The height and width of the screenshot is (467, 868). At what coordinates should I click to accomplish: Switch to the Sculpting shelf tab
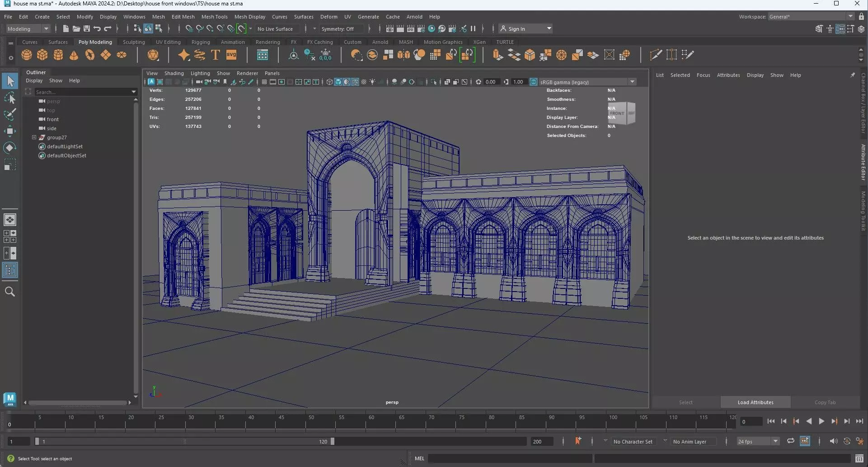tap(134, 42)
